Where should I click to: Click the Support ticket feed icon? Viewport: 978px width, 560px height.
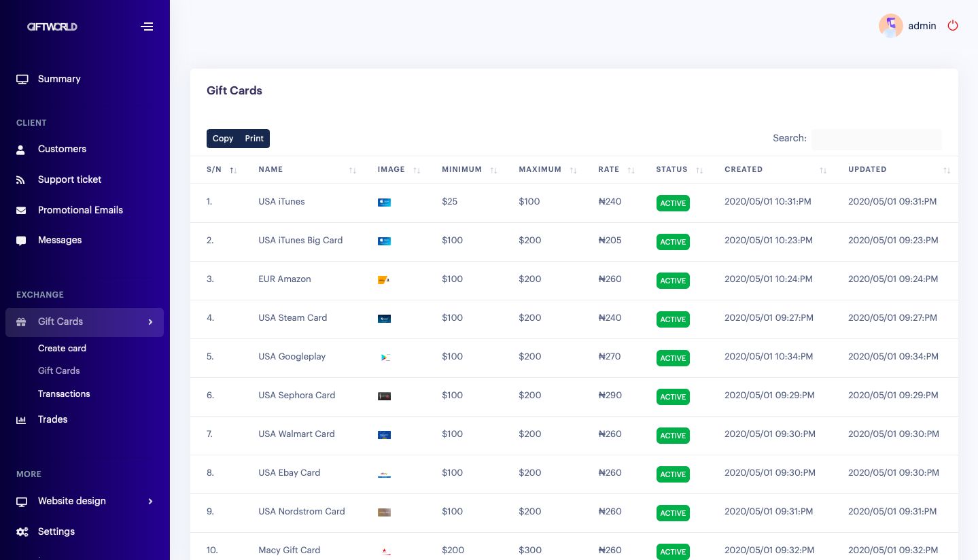click(x=20, y=179)
